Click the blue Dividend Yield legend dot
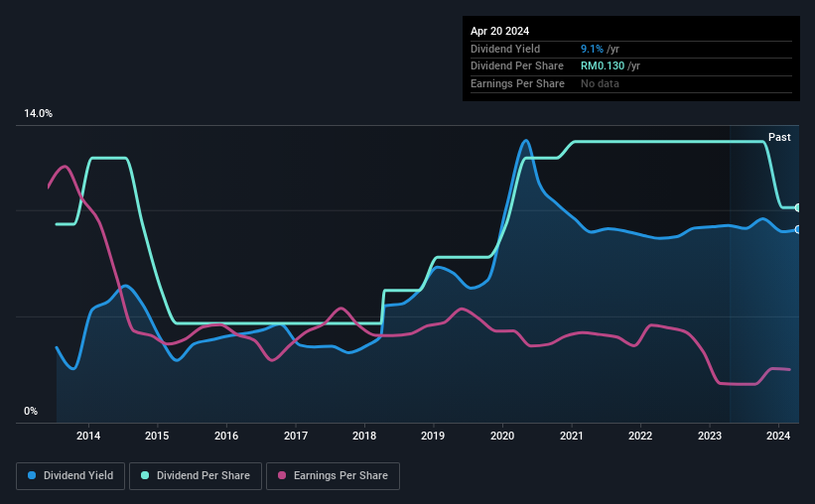The image size is (815, 504). click(32, 475)
